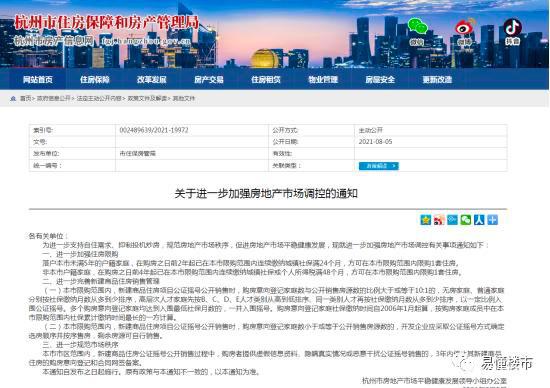
Task: Open 房产交易 navigation menu
Action: [x=209, y=80]
